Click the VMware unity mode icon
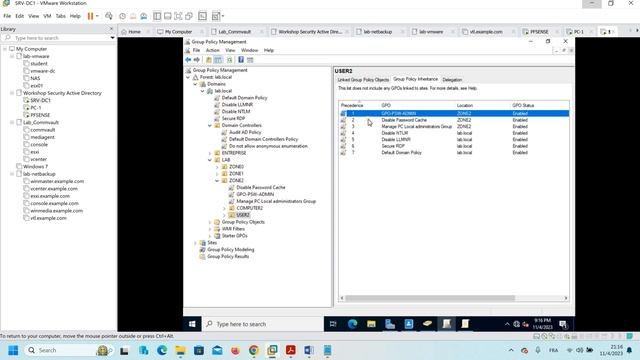Screen dimensions: 640x360 189,16
